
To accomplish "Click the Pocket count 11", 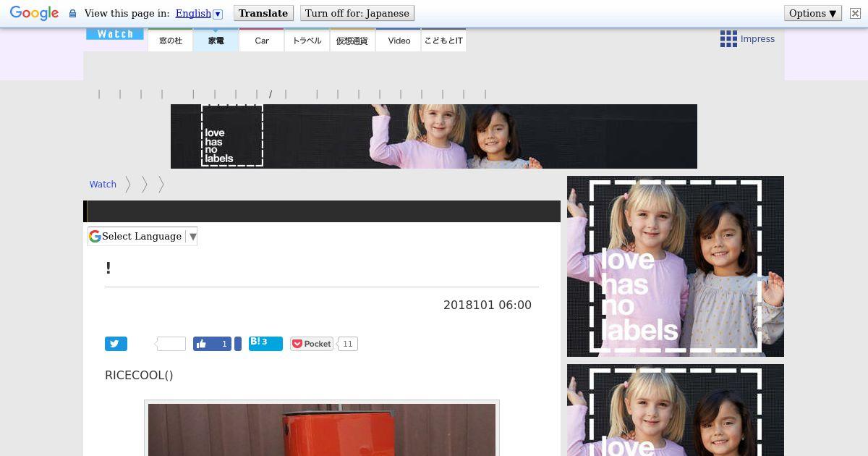I will click(x=348, y=344).
